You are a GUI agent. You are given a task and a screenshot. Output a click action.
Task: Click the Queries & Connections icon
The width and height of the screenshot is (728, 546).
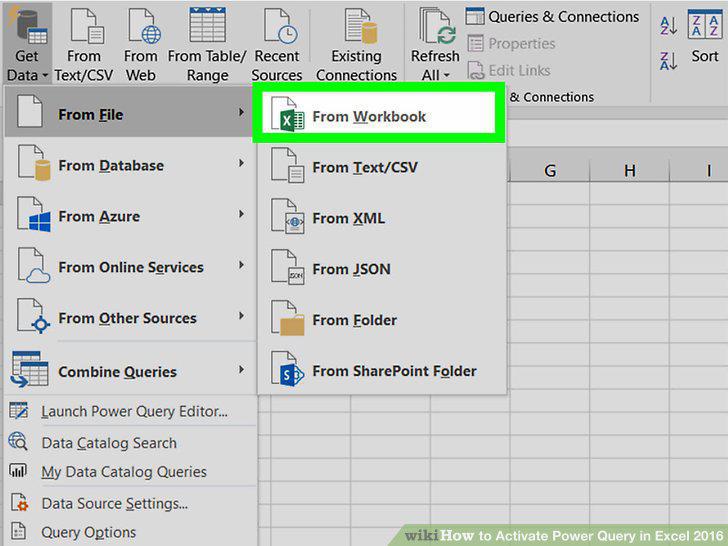[x=475, y=16]
